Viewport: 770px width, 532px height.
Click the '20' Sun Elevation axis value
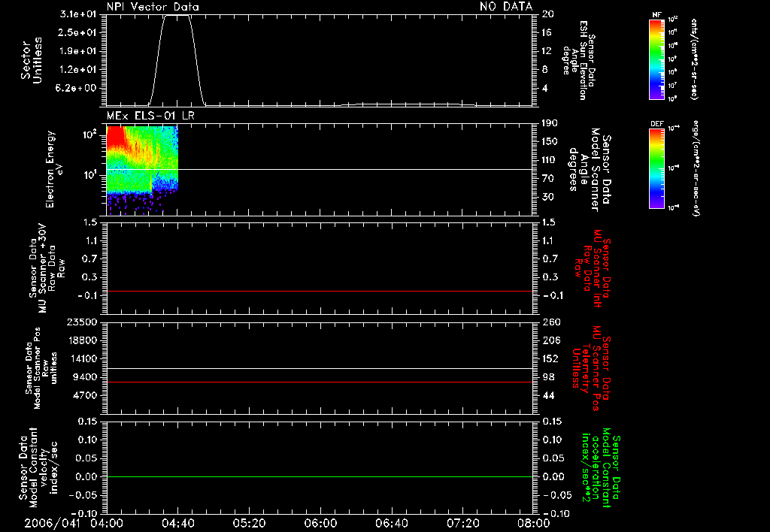(x=547, y=14)
